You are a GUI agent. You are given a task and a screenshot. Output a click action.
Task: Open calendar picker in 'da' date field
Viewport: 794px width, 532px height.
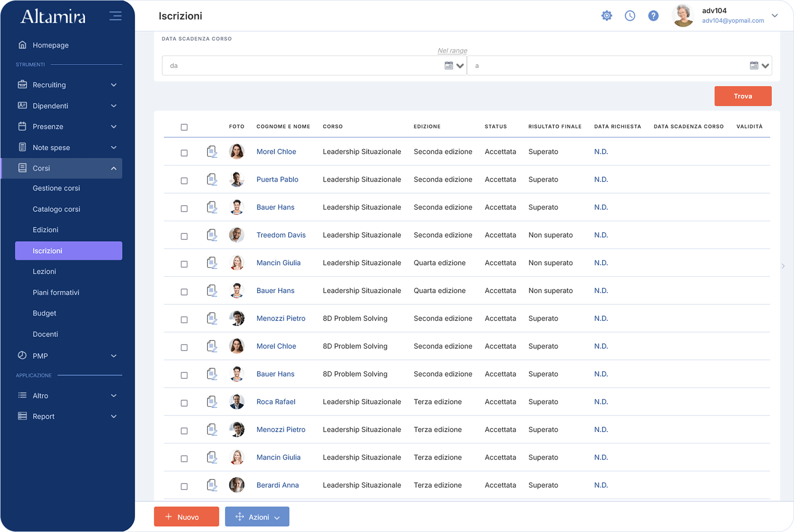coord(449,66)
